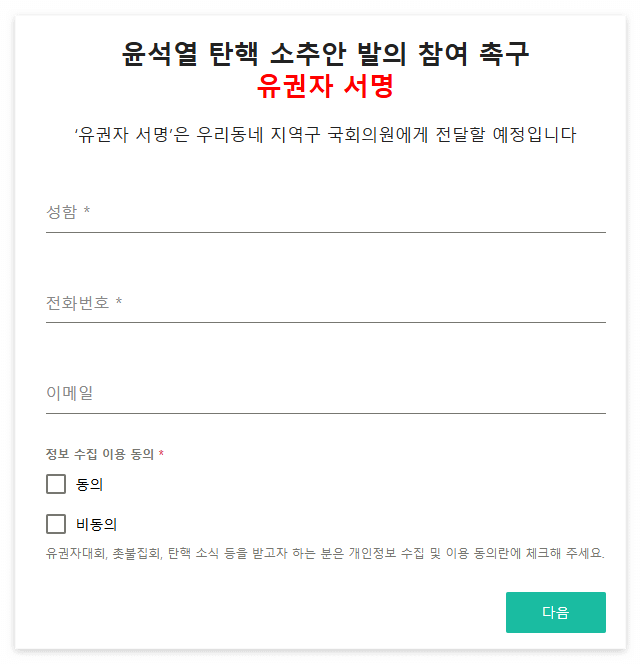Image resolution: width=641 pixels, height=664 pixels.
Task: Click the 정보 수집 이용 동의 section label
Action: point(100,454)
